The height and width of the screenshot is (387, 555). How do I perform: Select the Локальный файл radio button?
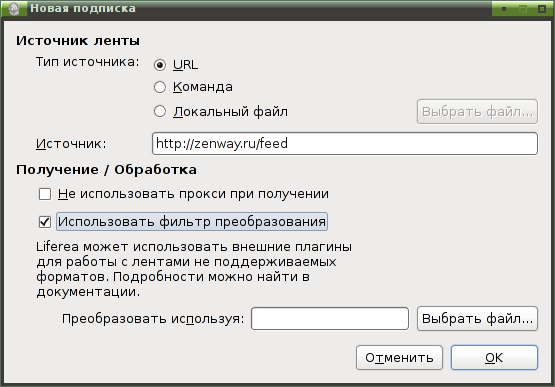[160, 112]
